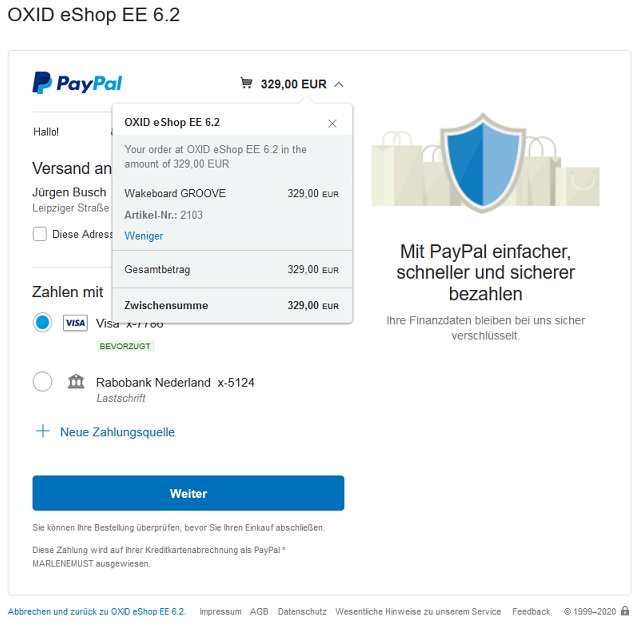Click the bank building icon

coord(76,382)
